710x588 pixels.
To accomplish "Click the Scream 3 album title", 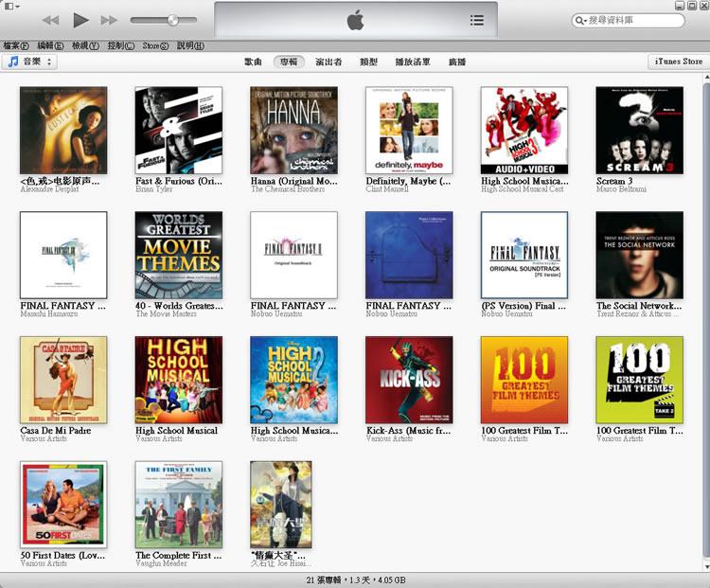I will pos(614,181).
